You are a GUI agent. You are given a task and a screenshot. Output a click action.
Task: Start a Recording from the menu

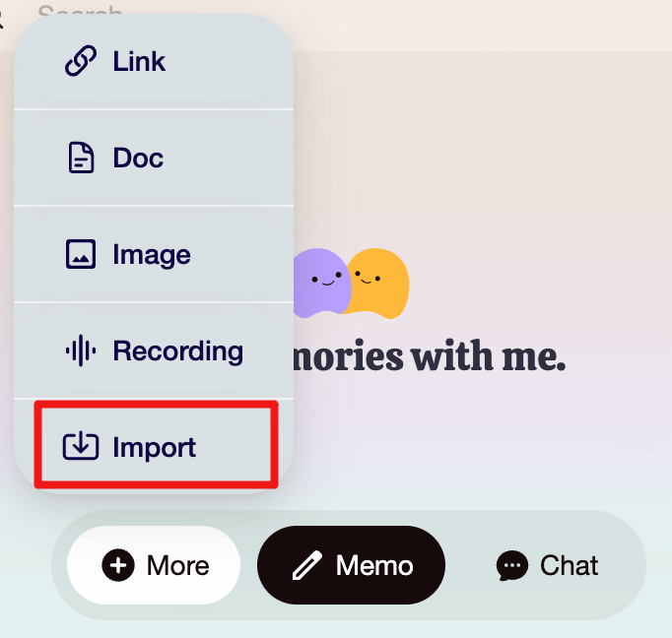154,351
